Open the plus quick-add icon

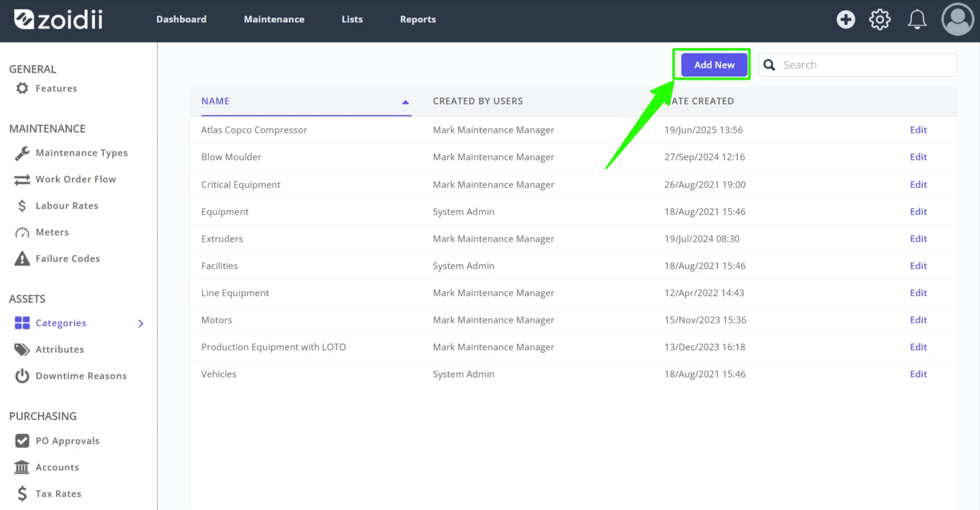[846, 19]
